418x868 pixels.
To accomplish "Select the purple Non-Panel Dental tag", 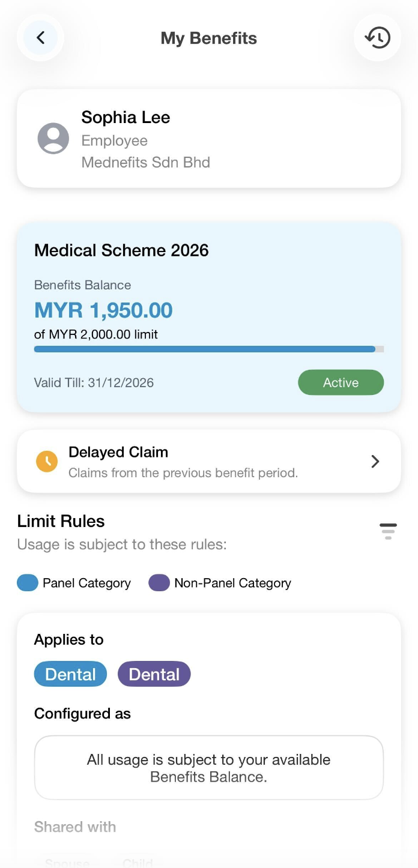I will tap(154, 674).
